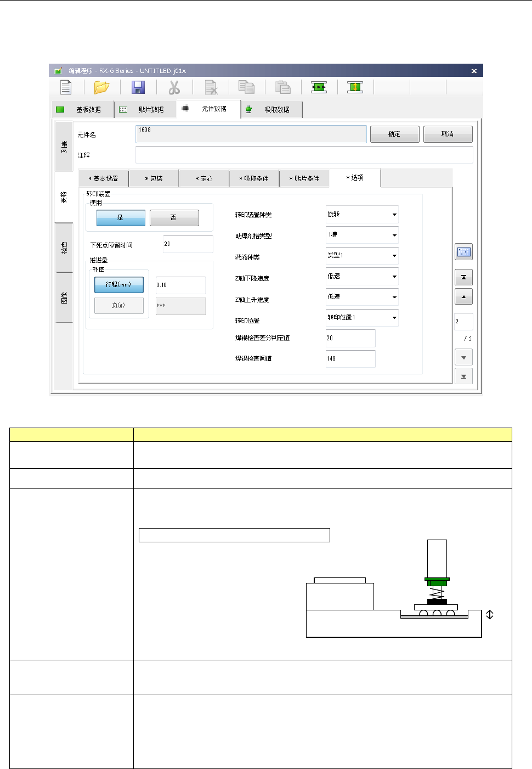Click the 焊锡检查阈值 field showing 143
The width and height of the screenshot is (532, 769).
(350, 359)
